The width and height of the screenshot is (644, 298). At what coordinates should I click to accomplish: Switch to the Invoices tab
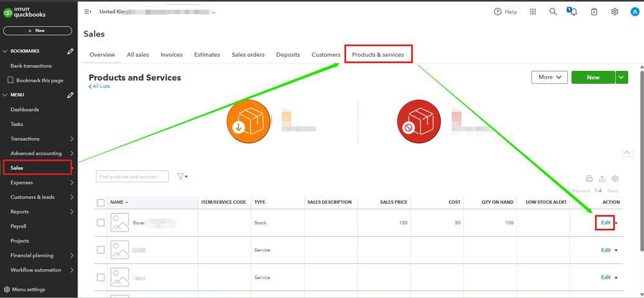[171, 55]
